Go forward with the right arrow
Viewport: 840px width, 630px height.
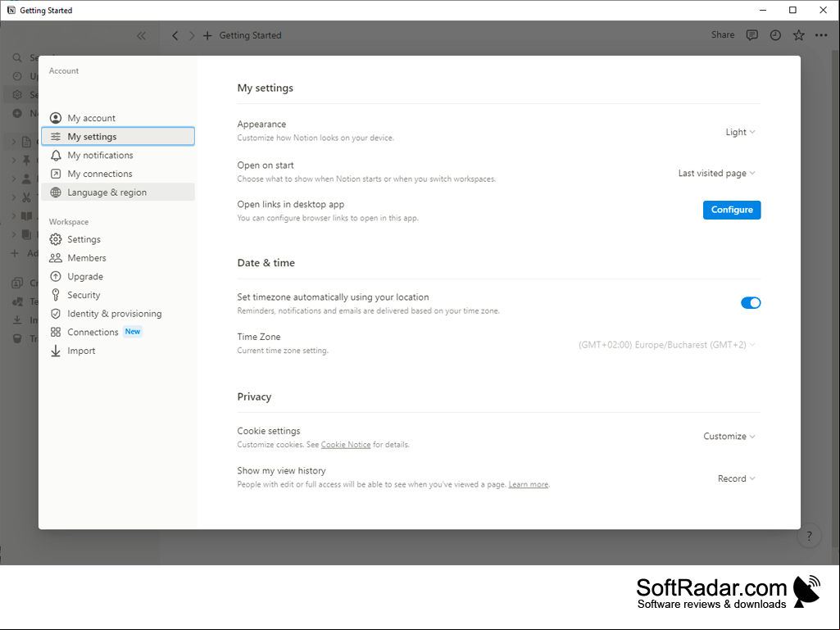tap(192, 36)
